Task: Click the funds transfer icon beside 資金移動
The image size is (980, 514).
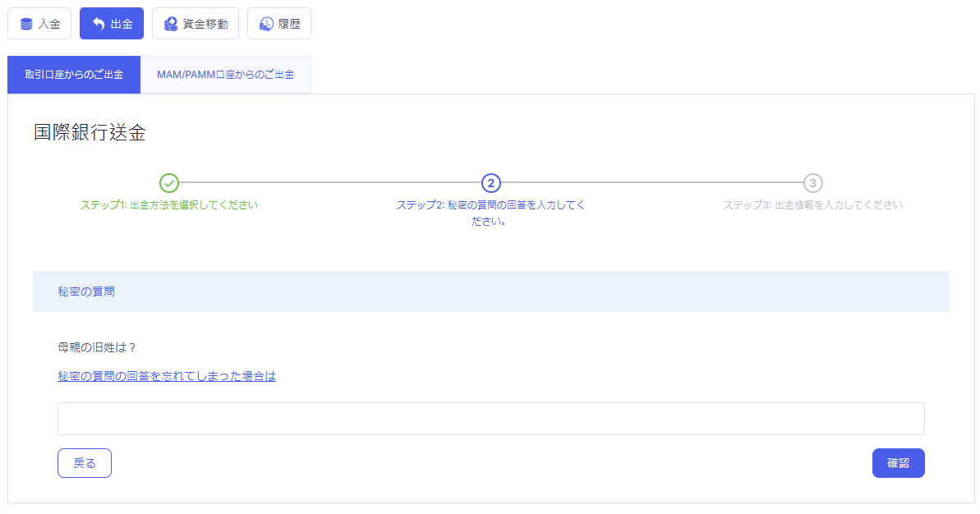Action: pos(170,24)
